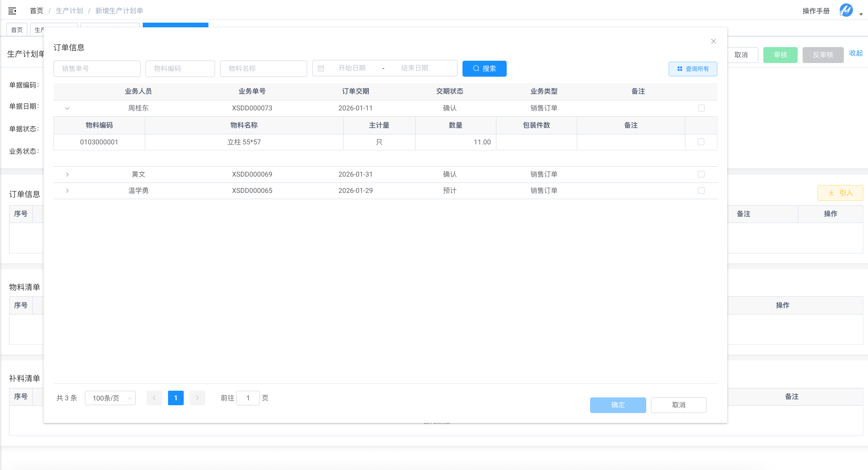Expand the 黄文 order row XSDD000069
Viewport: 868px width, 470px height.
tap(67, 174)
